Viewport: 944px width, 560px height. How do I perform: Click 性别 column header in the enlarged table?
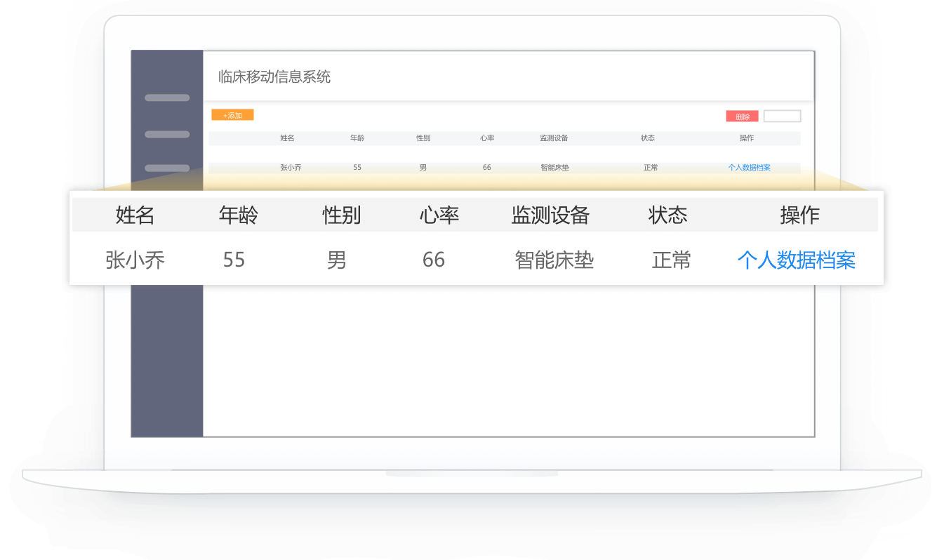point(342,215)
